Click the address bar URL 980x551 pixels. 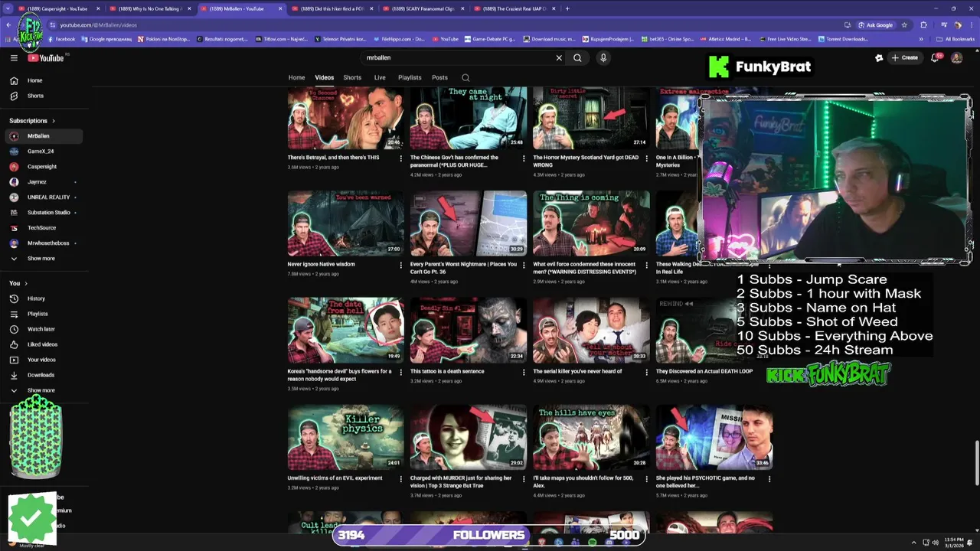click(x=98, y=24)
